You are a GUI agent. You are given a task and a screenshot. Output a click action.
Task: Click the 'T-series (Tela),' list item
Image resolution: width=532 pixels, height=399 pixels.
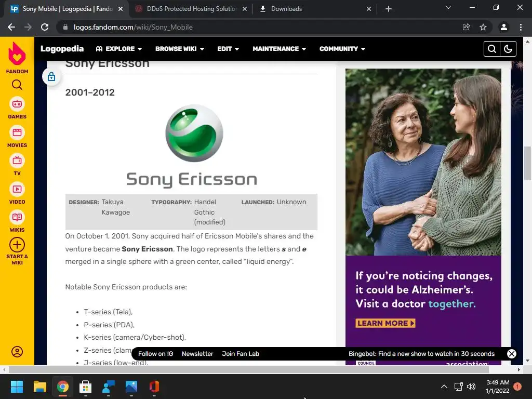(108, 312)
